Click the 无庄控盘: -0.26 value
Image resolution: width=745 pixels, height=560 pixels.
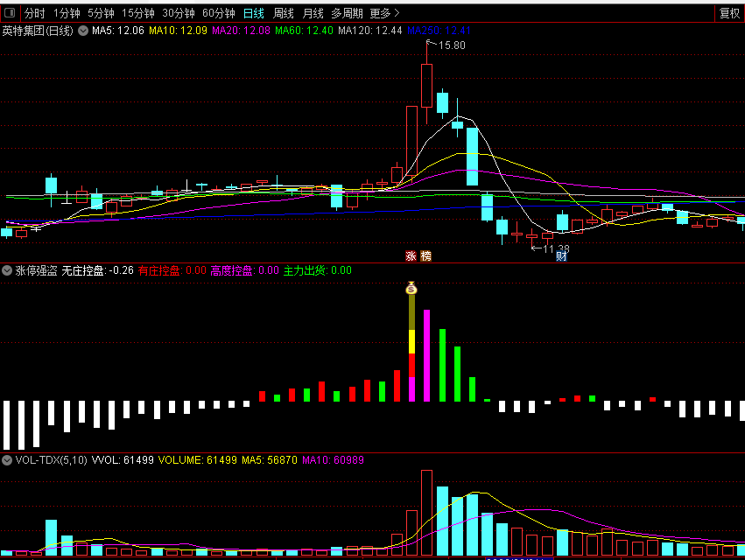click(98, 270)
